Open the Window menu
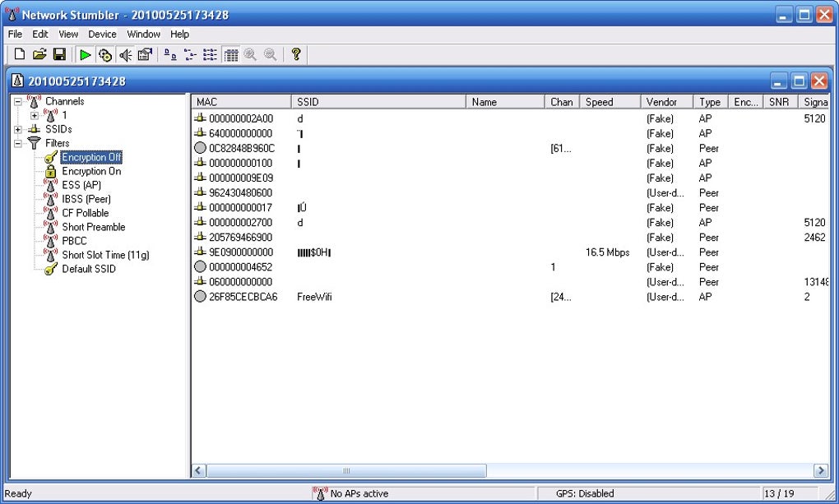Screen dimensions: 839x504 (x=143, y=35)
